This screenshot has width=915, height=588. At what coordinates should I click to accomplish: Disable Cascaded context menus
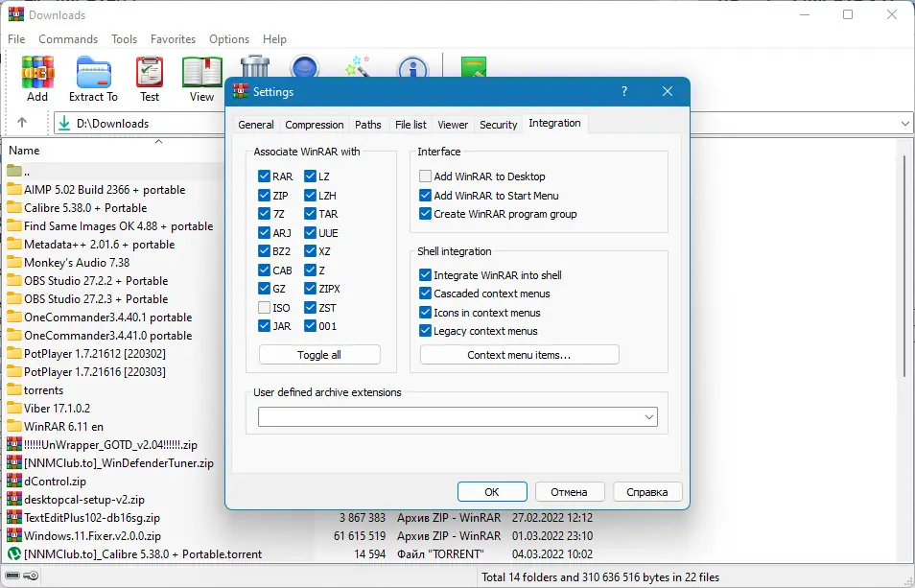click(x=425, y=294)
